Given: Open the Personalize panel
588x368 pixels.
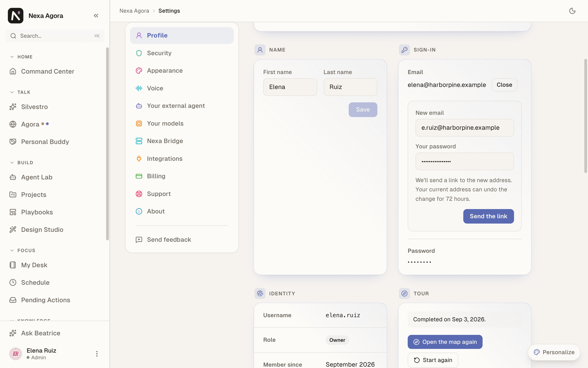Looking at the screenshot, I should 554,352.
